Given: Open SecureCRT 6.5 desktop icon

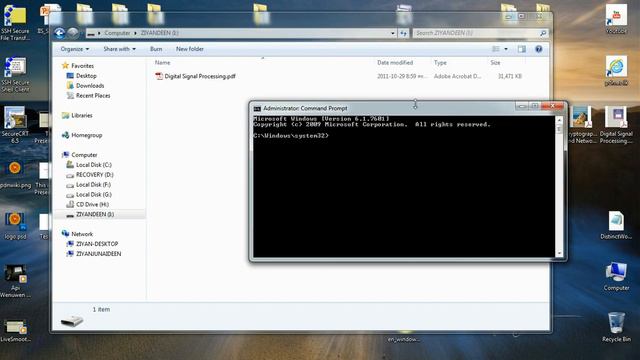Looking at the screenshot, I should click(x=15, y=124).
